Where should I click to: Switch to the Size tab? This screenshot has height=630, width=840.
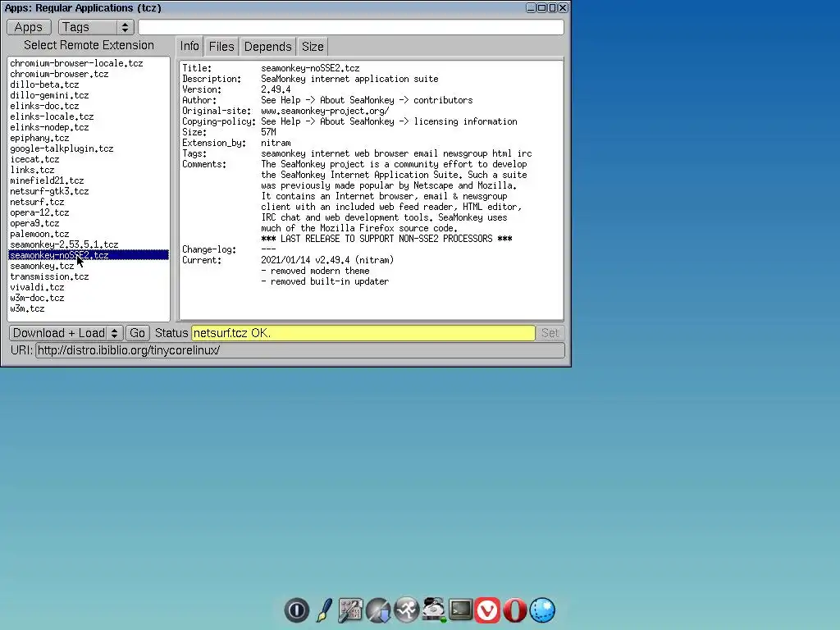[x=313, y=47]
